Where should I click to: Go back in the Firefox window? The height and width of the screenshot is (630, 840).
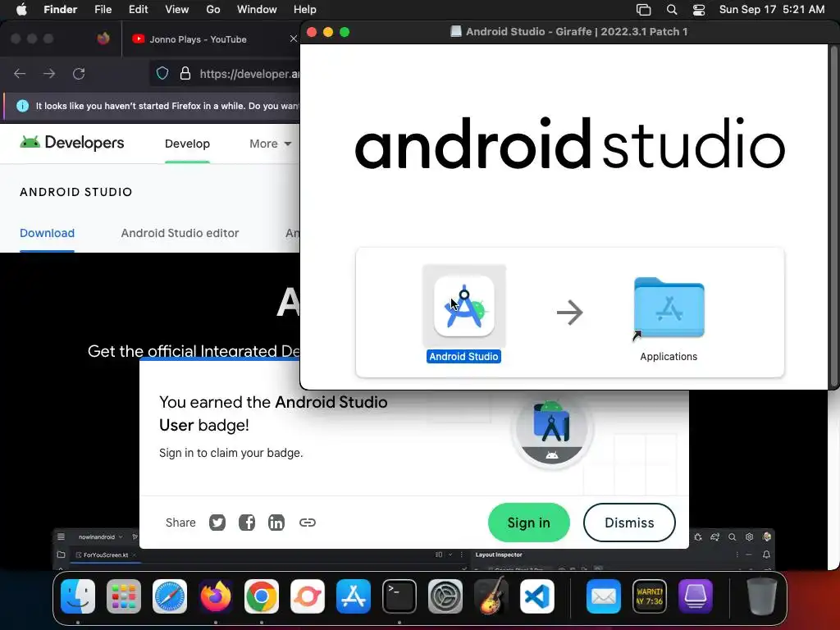tap(20, 73)
